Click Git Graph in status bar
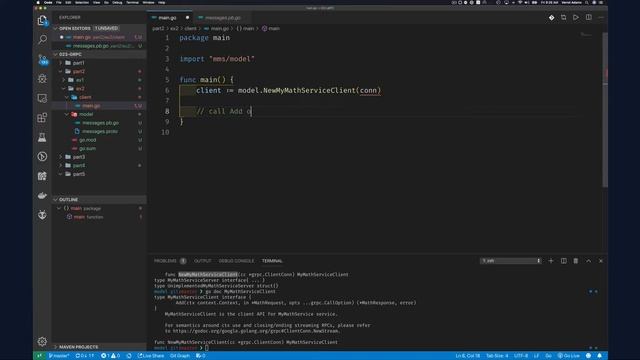The height and width of the screenshot is (360, 640). click(180, 356)
